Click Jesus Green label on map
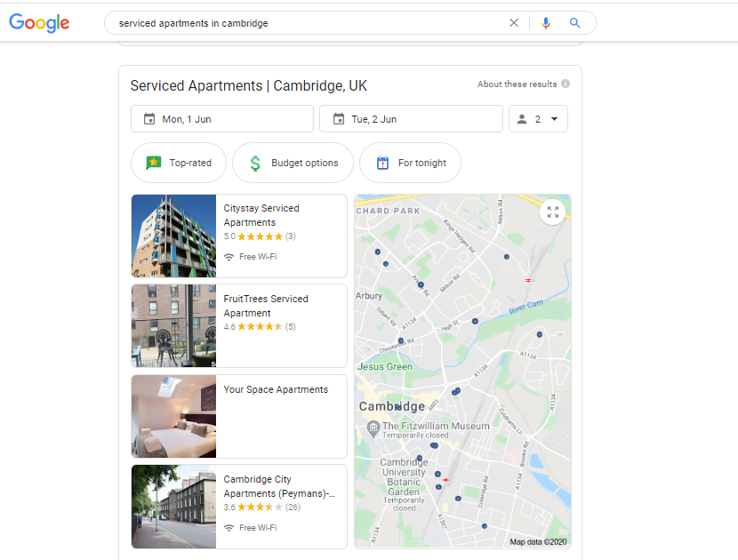738x560 pixels. (385, 366)
